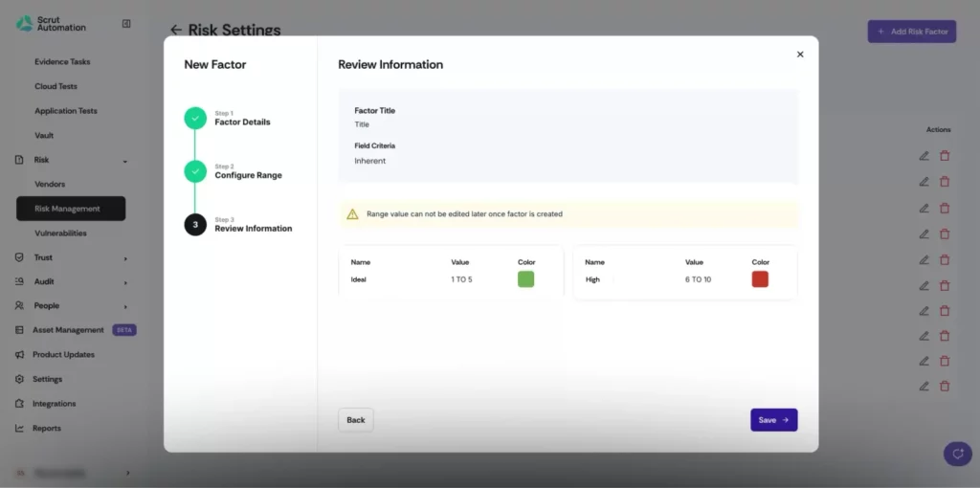Image resolution: width=980 pixels, height=488 pixels.
Task: Click the Step 3 numbered circle
Action: click(x=195, y=225)
